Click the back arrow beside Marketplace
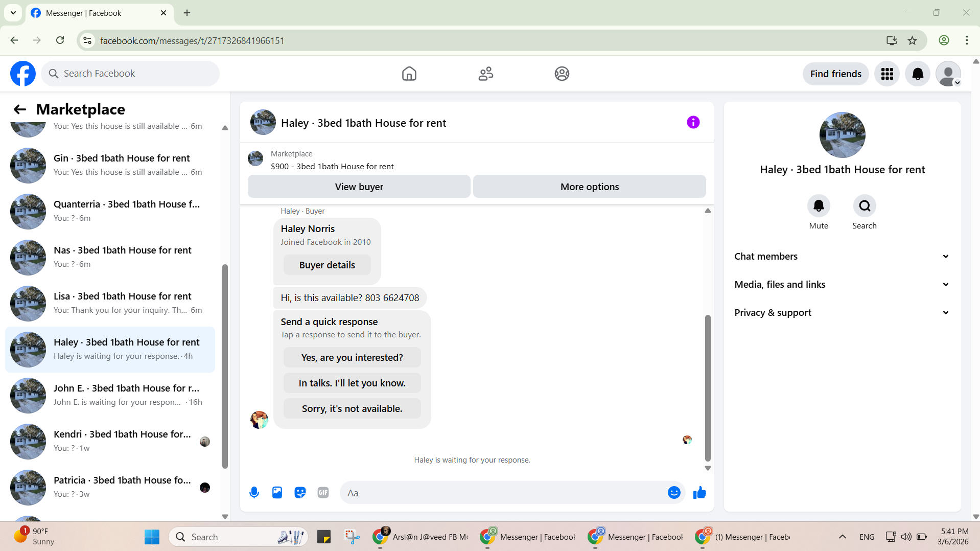 coord(20,109)
